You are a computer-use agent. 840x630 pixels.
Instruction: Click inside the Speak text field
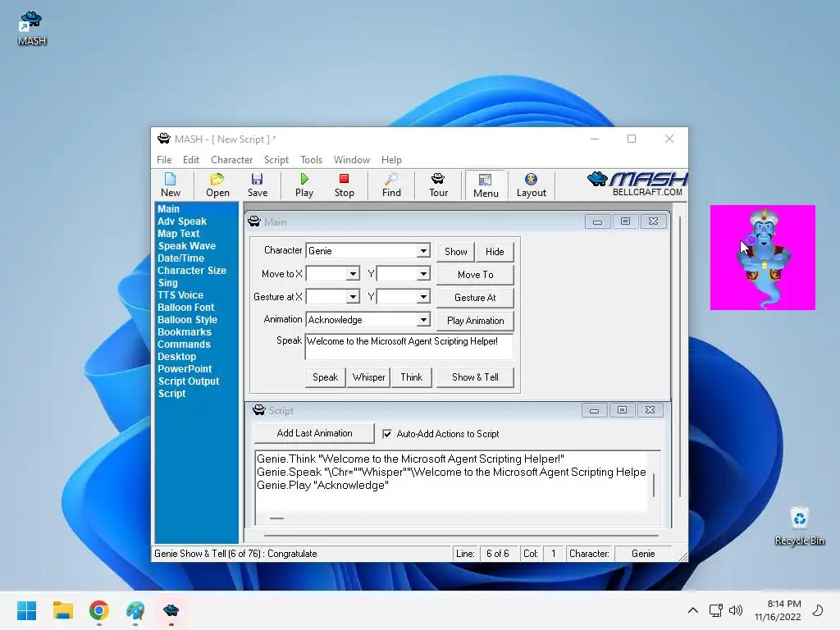coord(409,346)
